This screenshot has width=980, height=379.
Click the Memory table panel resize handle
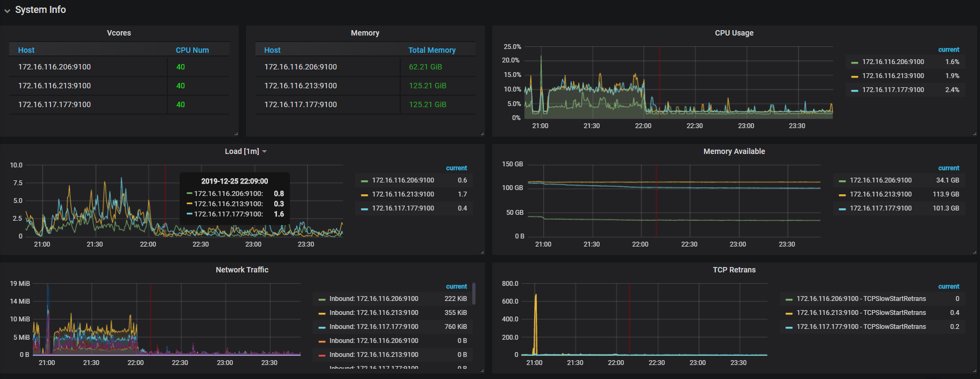pos(482,134)
